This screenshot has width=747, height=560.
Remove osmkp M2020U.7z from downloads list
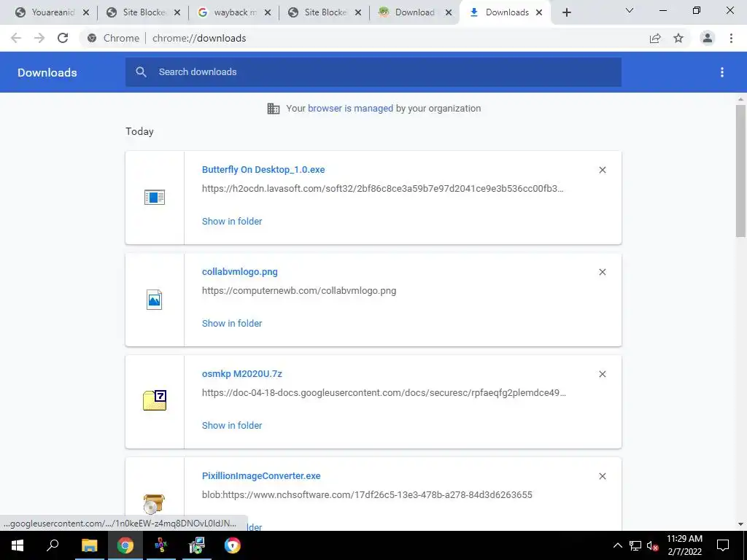pyautogui.click(x=602, y=374)
